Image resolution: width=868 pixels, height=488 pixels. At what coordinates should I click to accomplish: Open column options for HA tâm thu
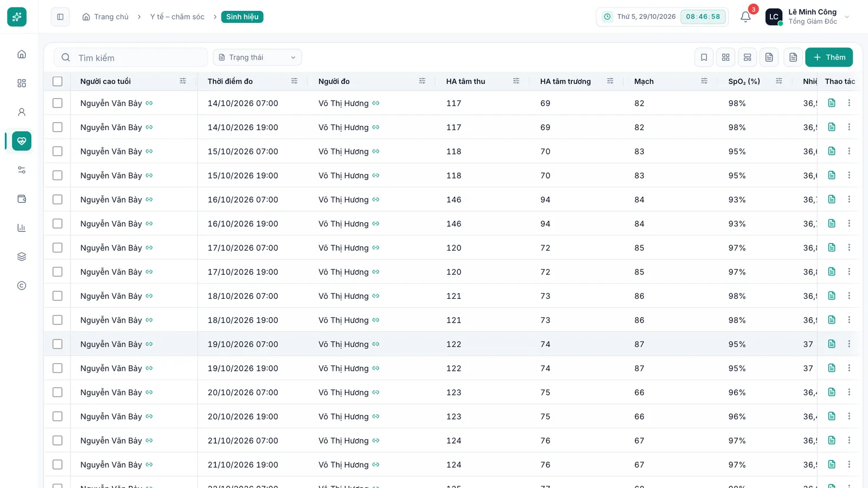pos(516,81)
